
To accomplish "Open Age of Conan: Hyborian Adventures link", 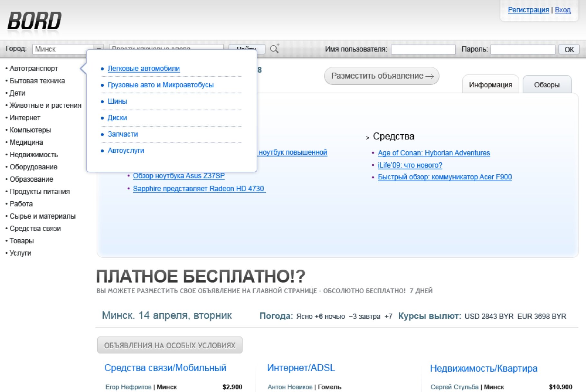I will [434, 153].
